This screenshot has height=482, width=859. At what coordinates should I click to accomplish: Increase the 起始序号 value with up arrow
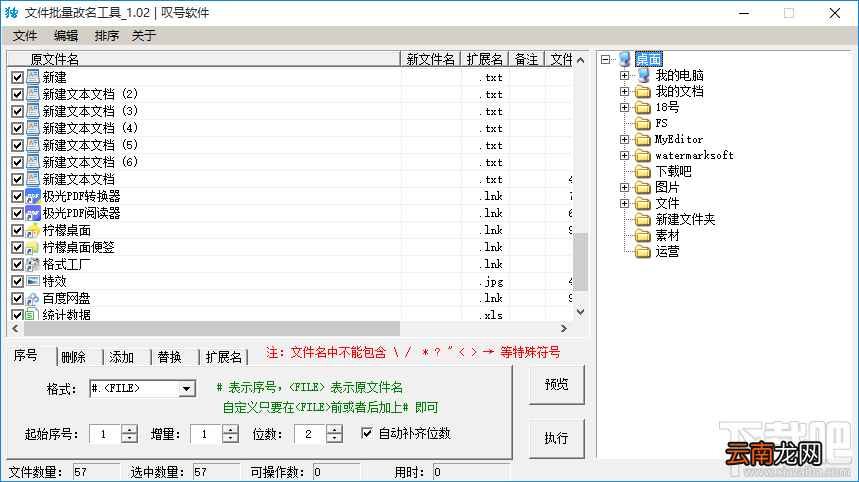tap(129, 429)
